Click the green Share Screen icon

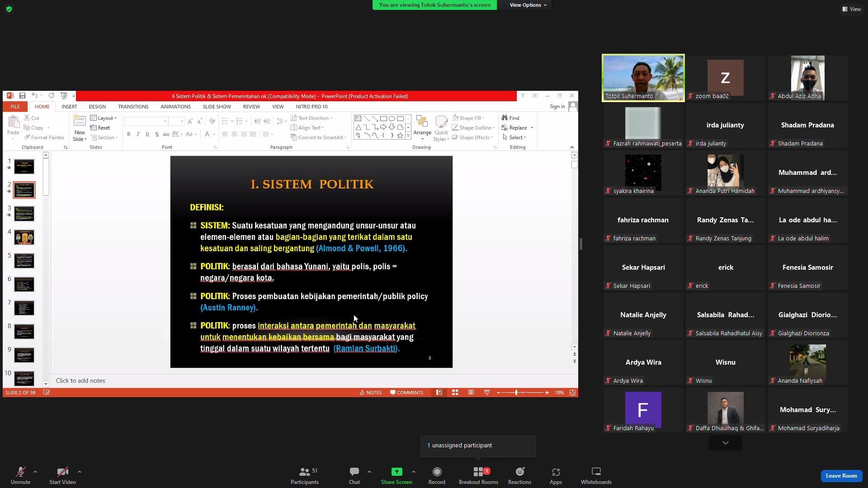(x=396, y=472)
